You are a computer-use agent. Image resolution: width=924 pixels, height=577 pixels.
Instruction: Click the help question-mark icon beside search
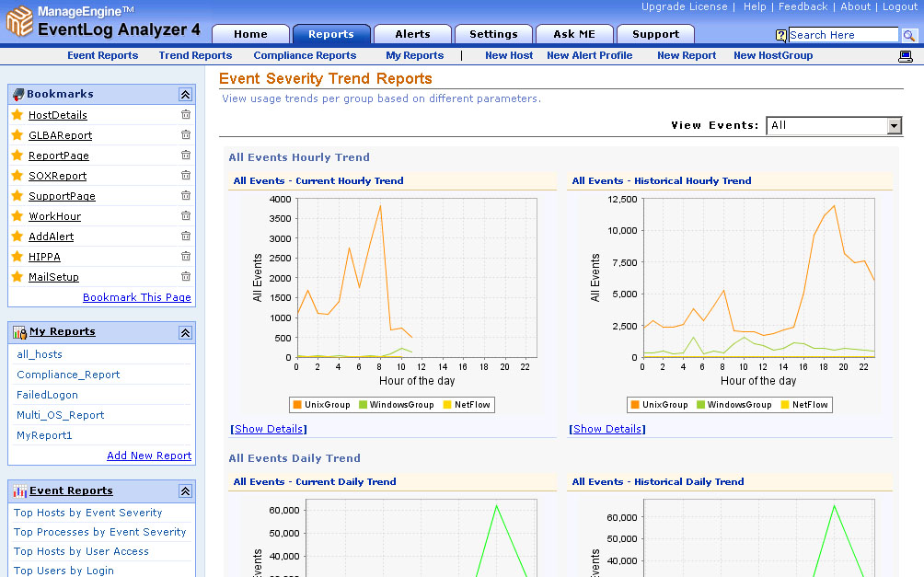(780, 35)
